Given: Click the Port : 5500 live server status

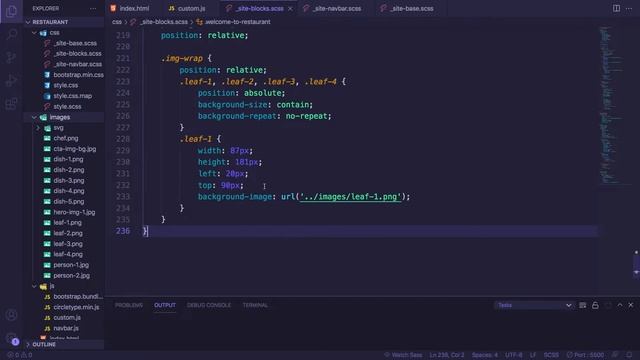Looking at the screenshot, I should [x=585, y=355].
